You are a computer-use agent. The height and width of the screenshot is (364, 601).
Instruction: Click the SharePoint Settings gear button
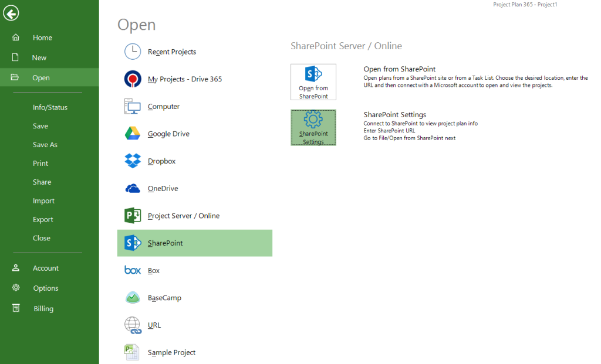tap(313, 127)
